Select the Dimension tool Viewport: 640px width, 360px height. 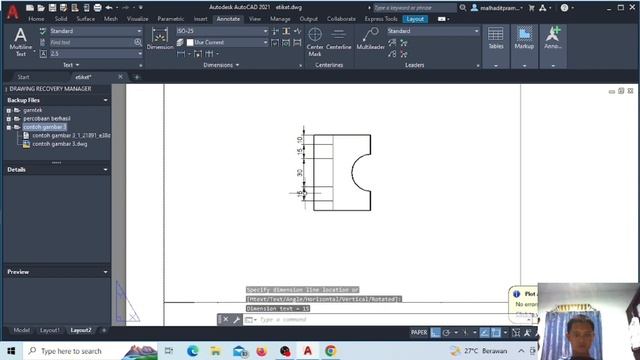tap(160, 39)
